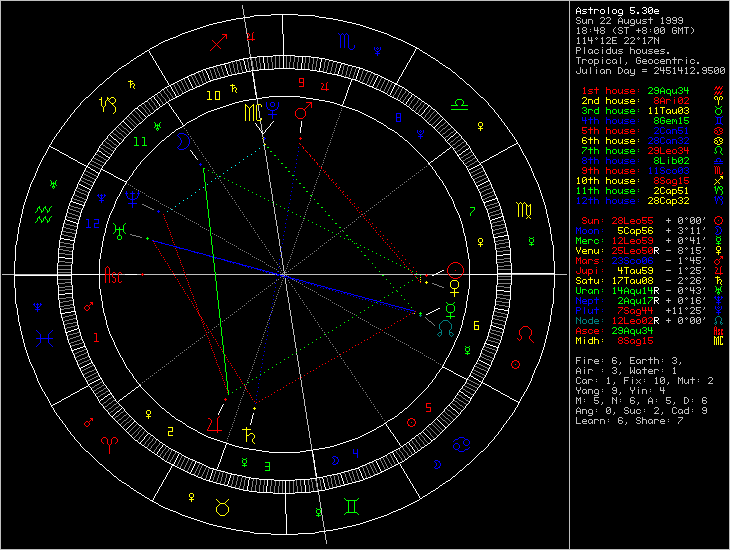
Task: Select the large Jupiter glyph in the chart wheel
Action: [212, 423]
